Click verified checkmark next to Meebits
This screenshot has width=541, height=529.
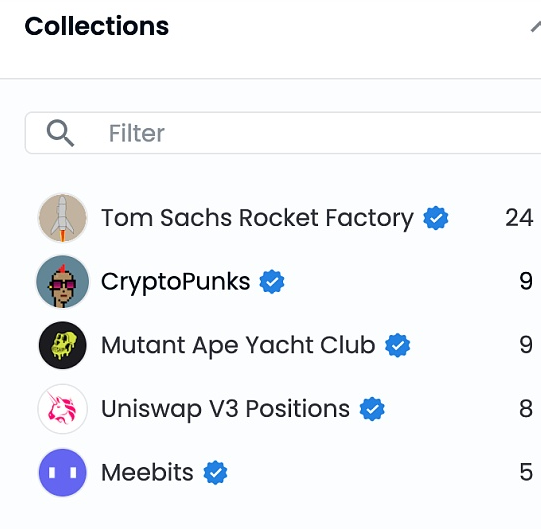(215, 472)
